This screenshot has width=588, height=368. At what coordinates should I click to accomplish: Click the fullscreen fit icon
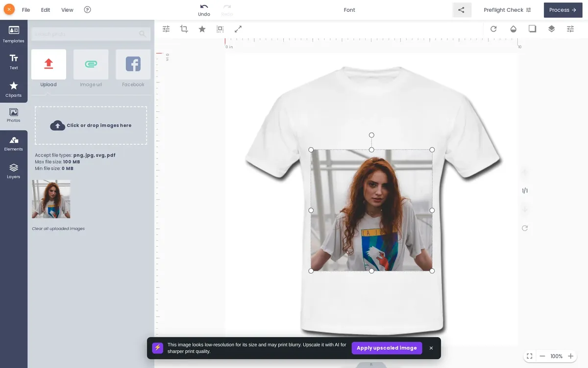coord(529,356)
